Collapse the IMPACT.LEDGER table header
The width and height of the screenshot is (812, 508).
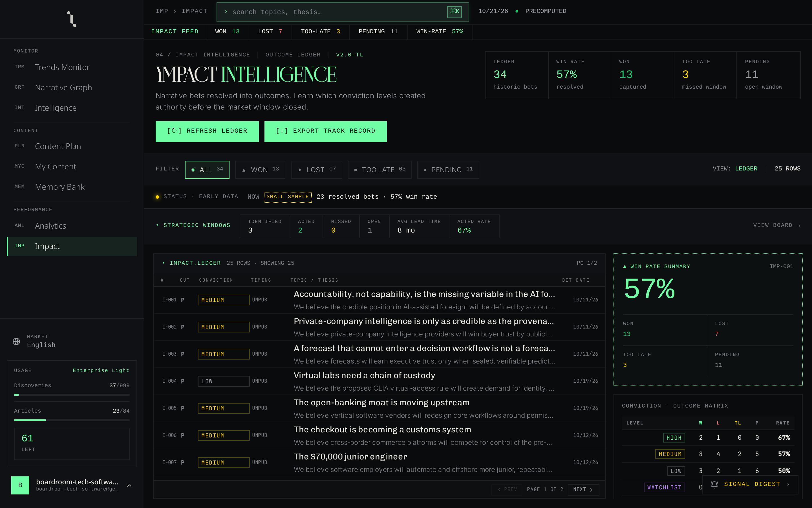[164, 263]
